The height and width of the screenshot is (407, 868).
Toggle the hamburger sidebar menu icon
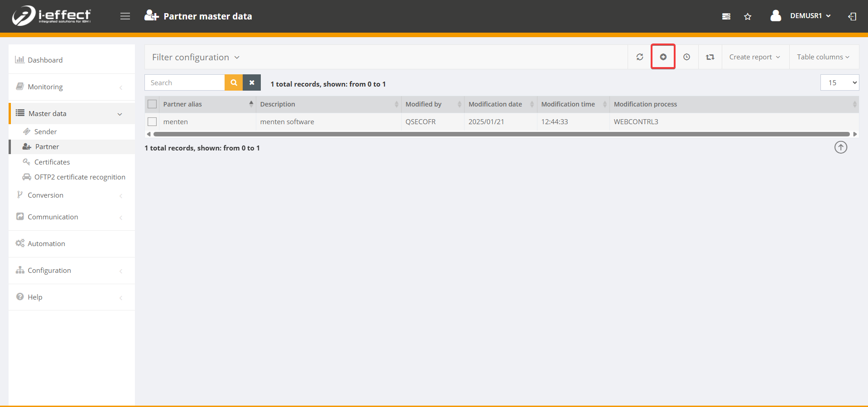pos(125,16)
